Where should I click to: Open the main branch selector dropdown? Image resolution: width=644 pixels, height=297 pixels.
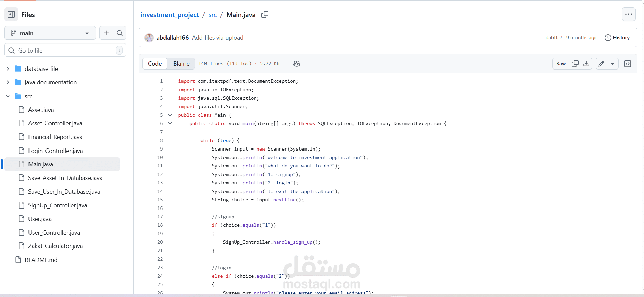(x=50, y=33)
